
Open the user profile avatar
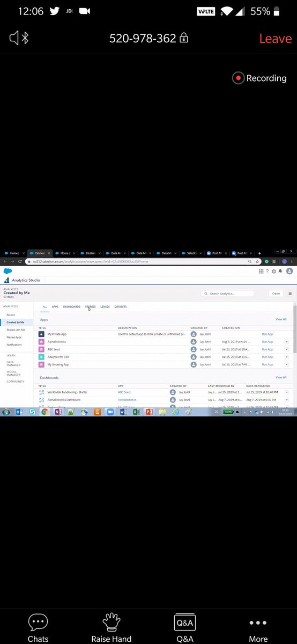coord(289,271)
